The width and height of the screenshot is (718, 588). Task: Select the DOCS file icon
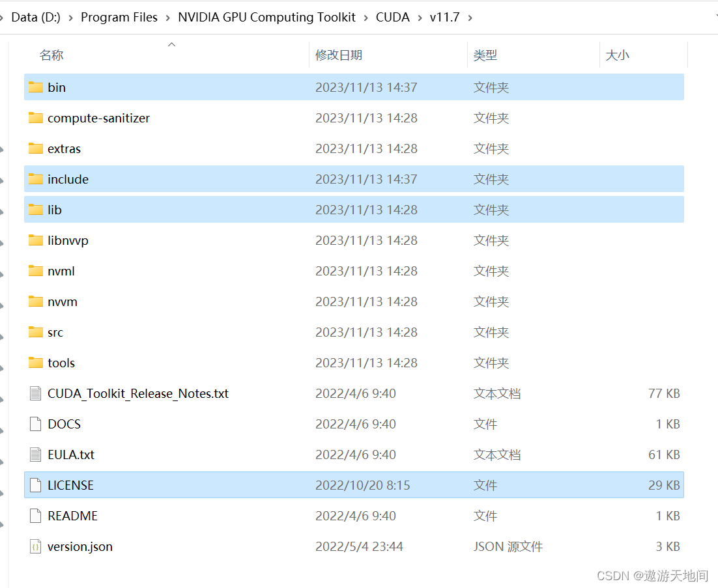point(36,424)
